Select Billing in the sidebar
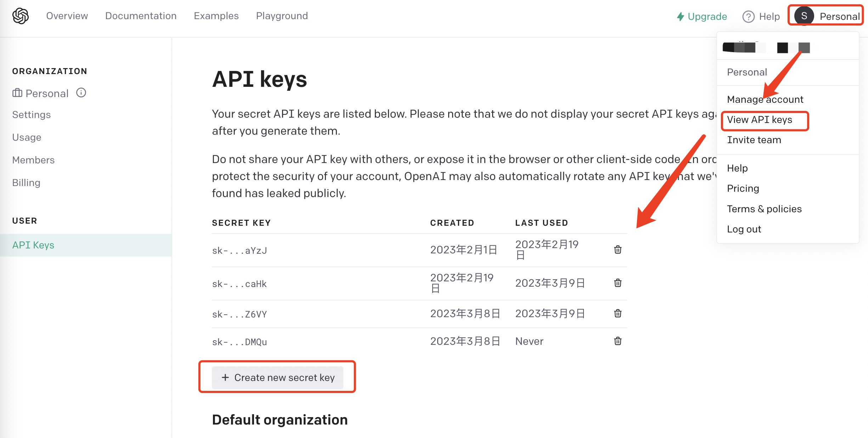Image resolution: width=868 pixels, height=438 pixels. click(26, 182)
